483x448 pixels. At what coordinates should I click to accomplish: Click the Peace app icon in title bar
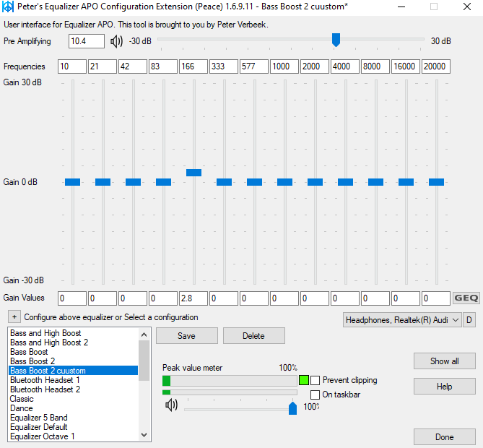point(8,7)
